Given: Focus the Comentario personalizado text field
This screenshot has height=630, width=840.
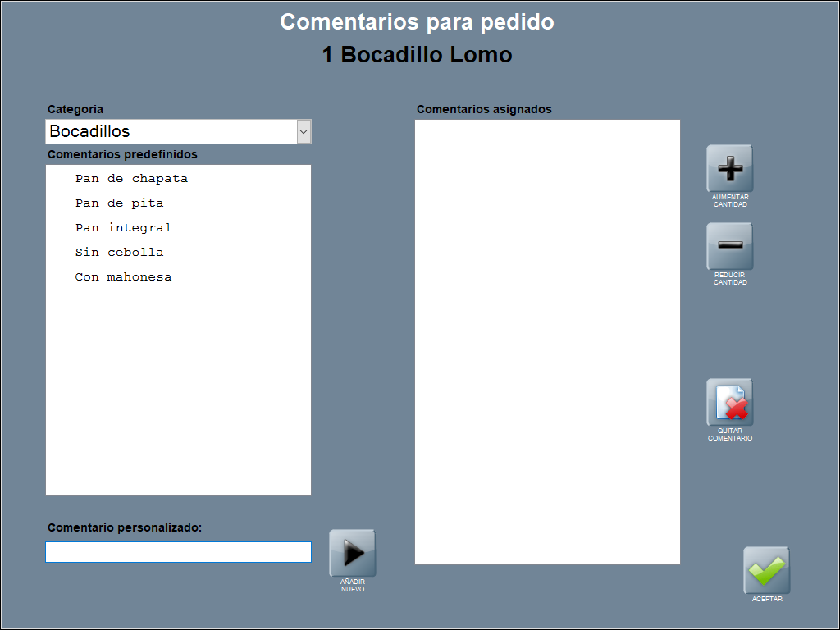Looking at the screenshot, I should (178, 552).
